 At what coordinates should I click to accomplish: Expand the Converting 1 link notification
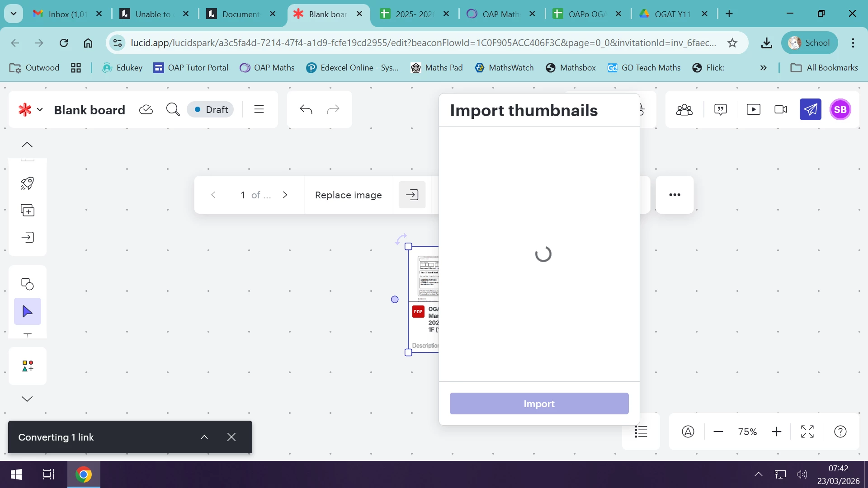[x=204, y=437]
